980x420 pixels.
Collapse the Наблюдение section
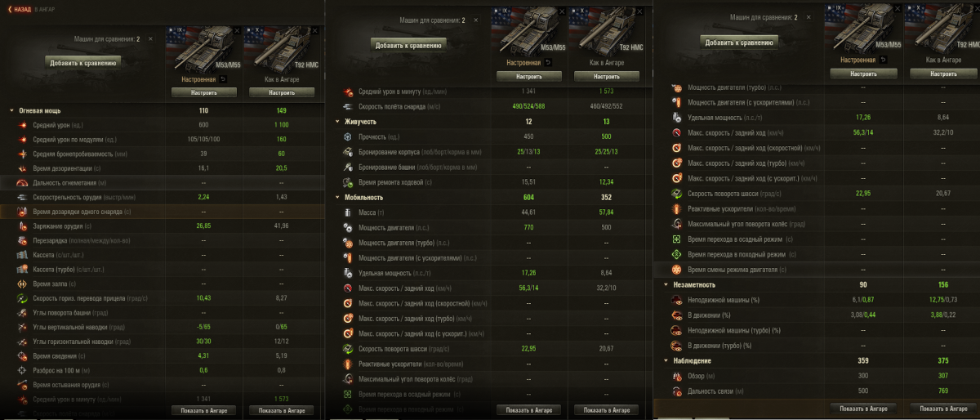pyautogui.click(x=665, y=361)
